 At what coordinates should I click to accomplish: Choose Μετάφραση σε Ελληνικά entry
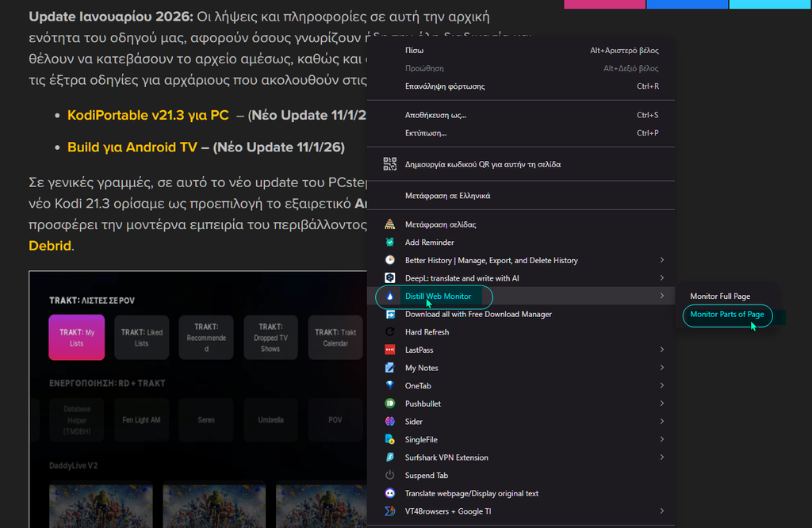521,196
